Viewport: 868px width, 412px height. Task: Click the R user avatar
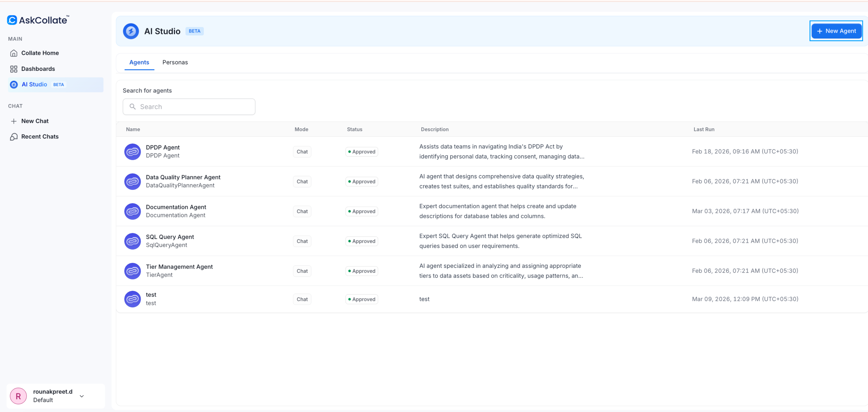pos(18,396)
